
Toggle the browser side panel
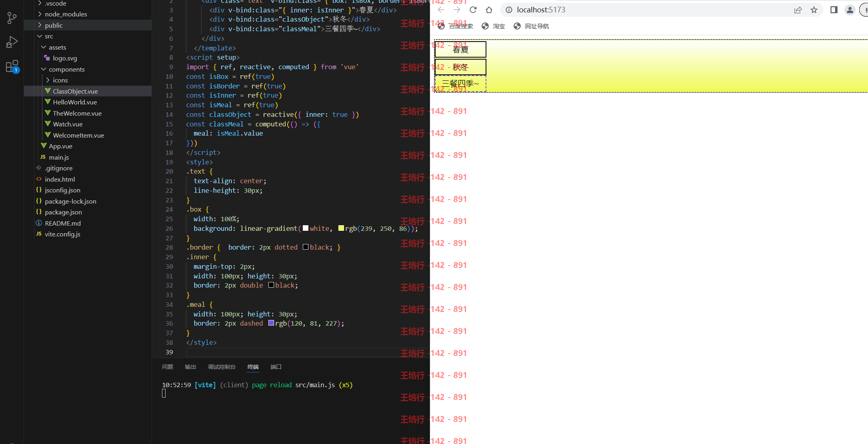(834, 10)
